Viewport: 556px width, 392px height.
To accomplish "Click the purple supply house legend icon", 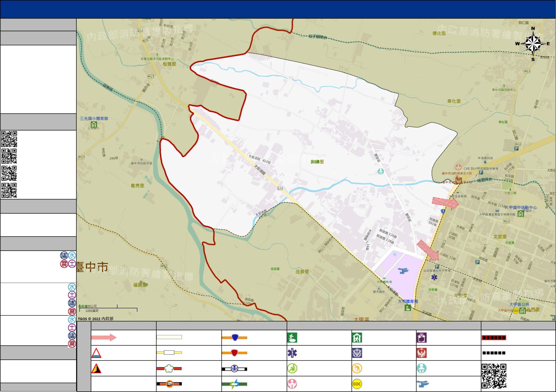I will [x=422, y=338].
